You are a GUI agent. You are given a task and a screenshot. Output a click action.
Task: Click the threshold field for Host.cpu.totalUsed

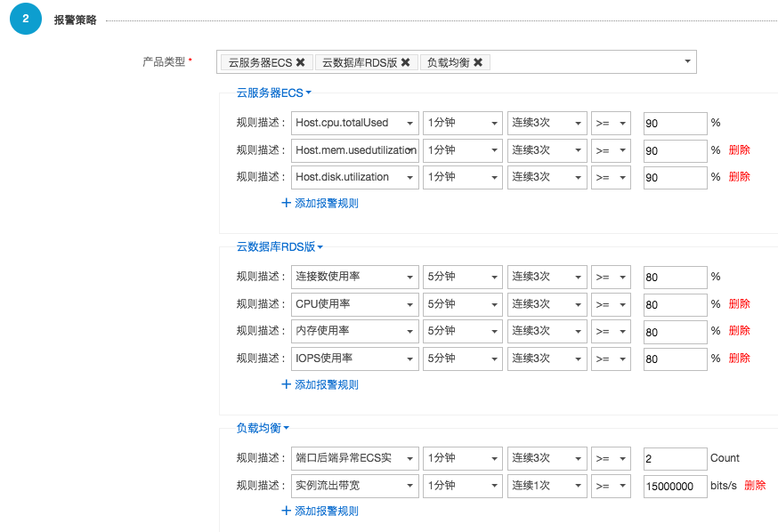pyautogui.click(x=676, y=124)
